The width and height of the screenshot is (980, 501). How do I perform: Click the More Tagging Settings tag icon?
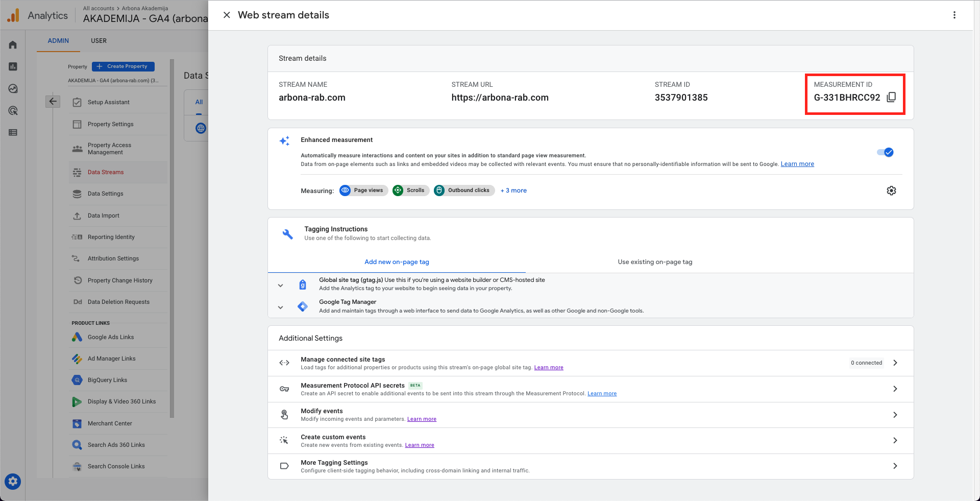coord(284,466)
